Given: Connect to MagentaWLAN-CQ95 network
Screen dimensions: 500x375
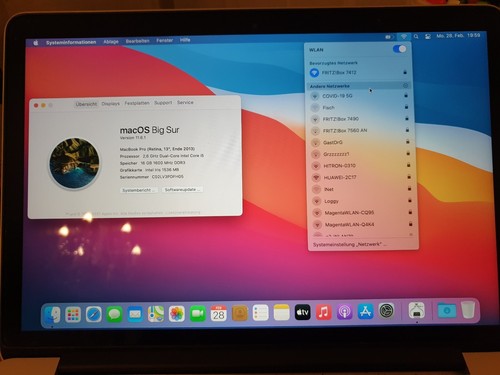Looking at the screenshot, I should [363, 213].
